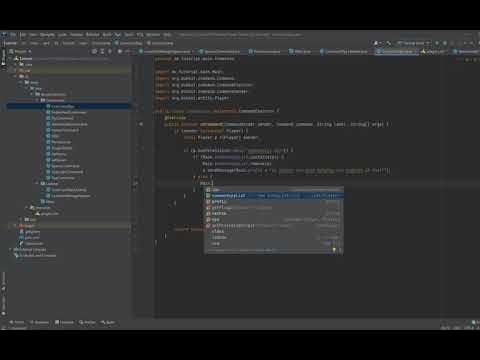Click the three-dots options icon in completion popup
This screenshot has width=480, height=360.
(x=340, y=250)
